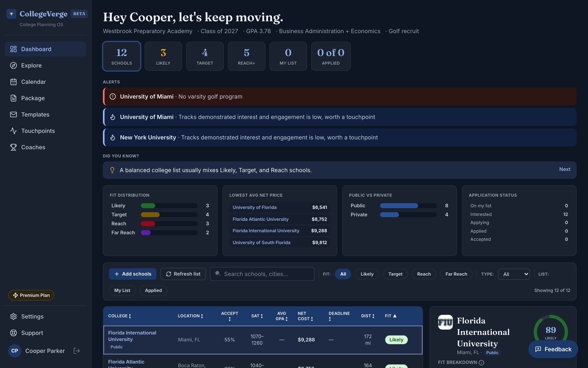This screenshot has width=588, height=368.
Task: Open Florida International University table row link
Action: [132, 336]
